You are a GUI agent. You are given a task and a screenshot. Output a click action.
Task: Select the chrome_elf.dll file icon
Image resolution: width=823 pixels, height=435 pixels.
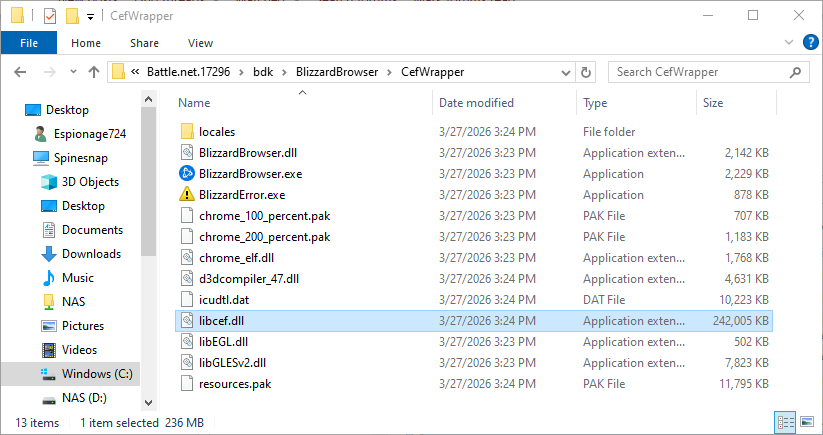point(187,258)
